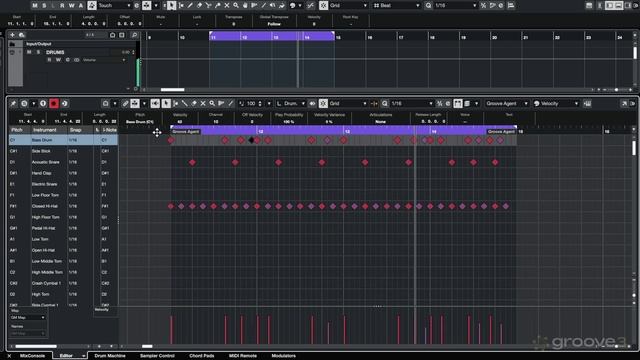640x360 pixels.
Task: Click the Snap column header
Action: coord(80,130)
